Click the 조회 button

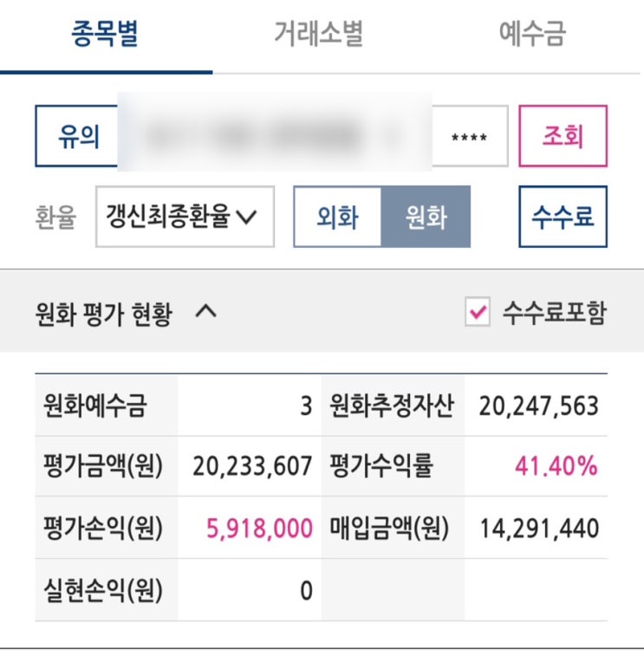tap(562, 136)
